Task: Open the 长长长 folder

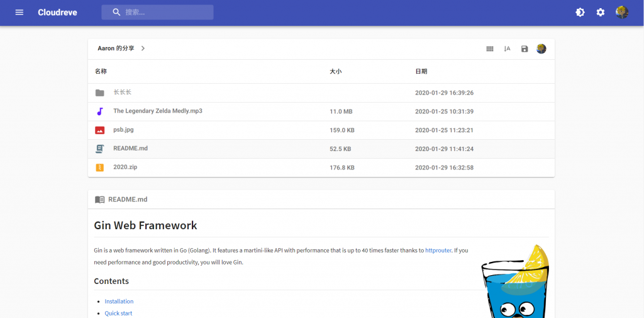Action: pos(122,93)
